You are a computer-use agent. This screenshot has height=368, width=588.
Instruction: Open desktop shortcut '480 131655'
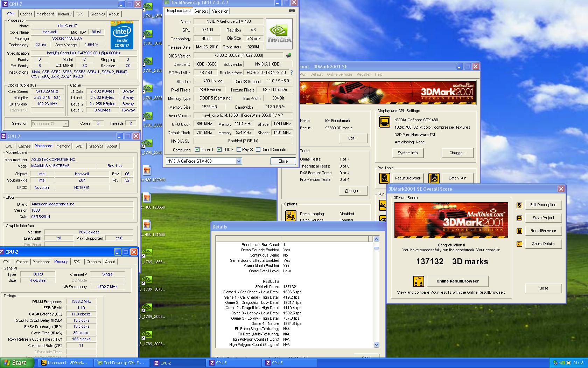tap(147, 225)
